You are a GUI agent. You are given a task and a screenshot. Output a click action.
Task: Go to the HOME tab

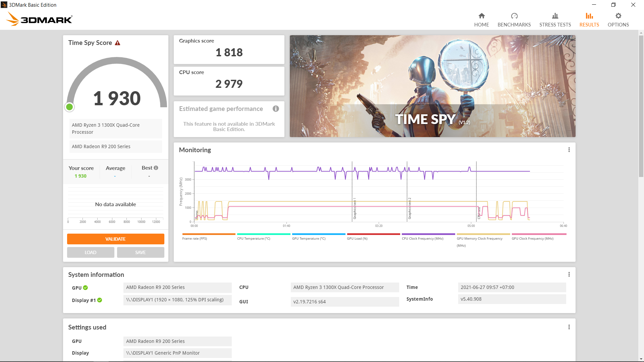[481, 20]
